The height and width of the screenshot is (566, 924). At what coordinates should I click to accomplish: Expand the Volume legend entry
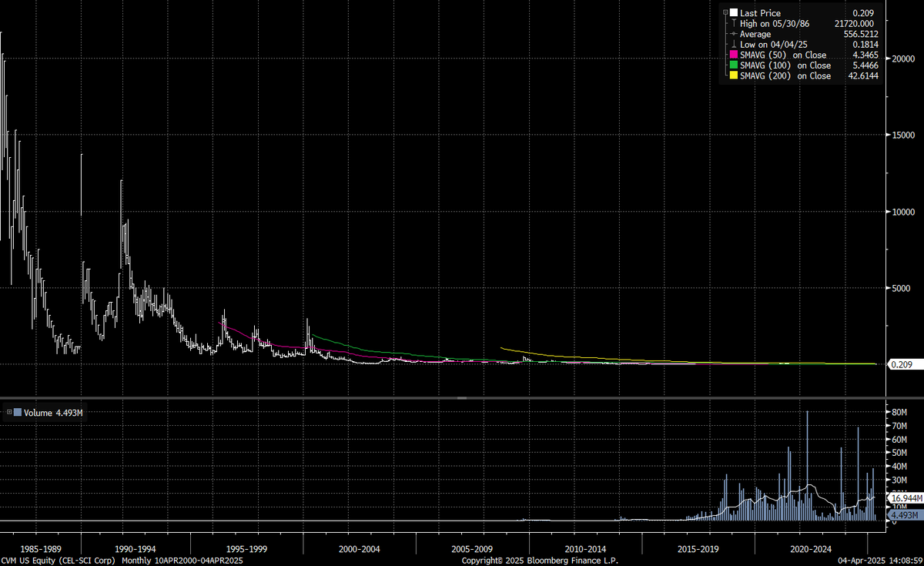tap(9, 413)
